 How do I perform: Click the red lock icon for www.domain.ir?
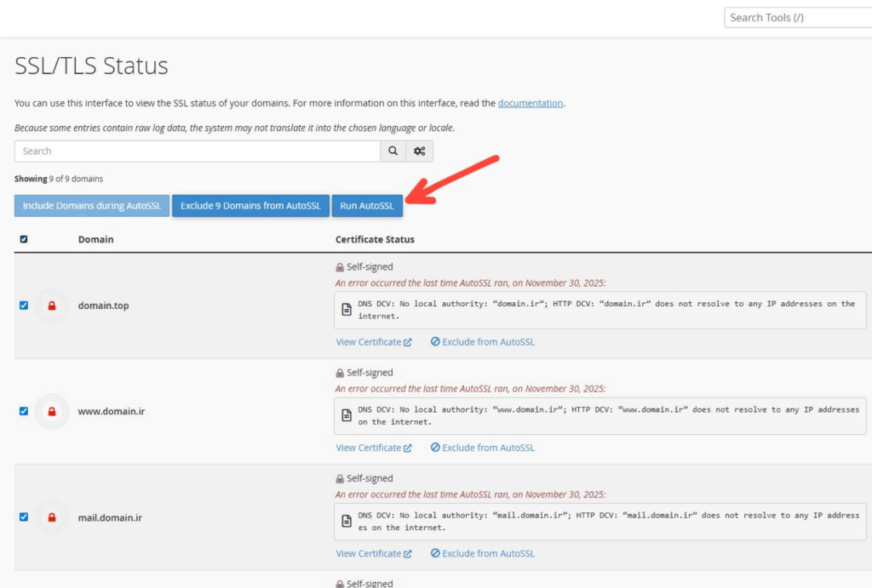pos(52,411)
